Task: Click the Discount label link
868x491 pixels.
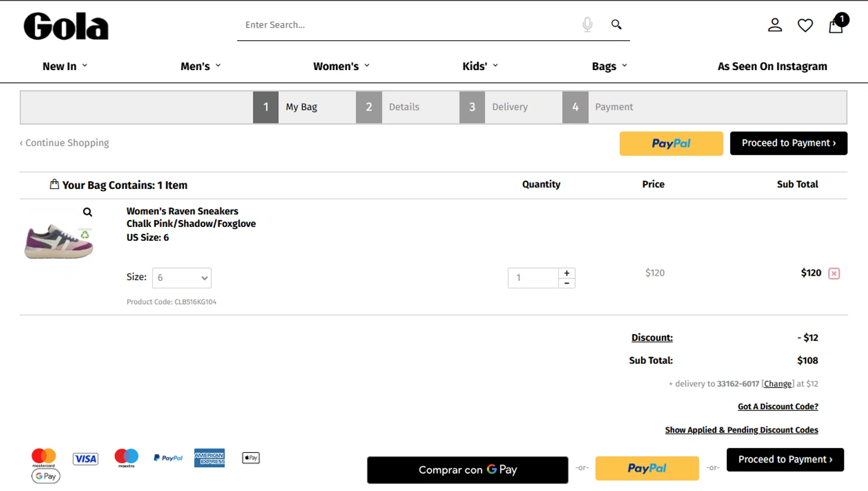Action: [652, 338]
